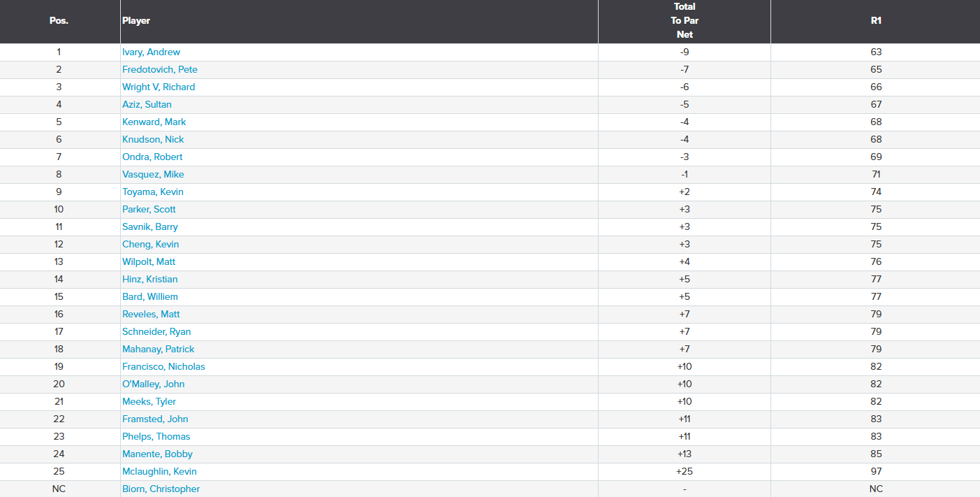Viewport: 980px width, 497px height.
Task: Click Biorn, Christopher's name
Action: click(x=161, y=489)
